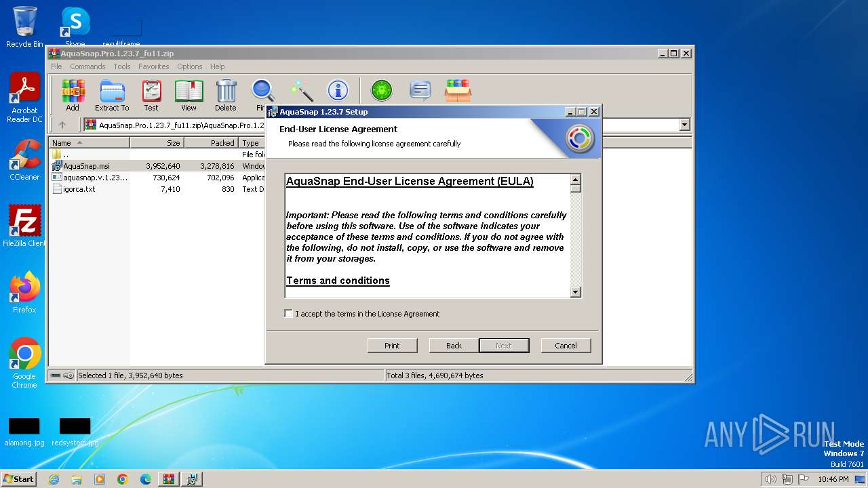
Task: Accept the terms in the License Agreement
Action: (x=289, y=314)
